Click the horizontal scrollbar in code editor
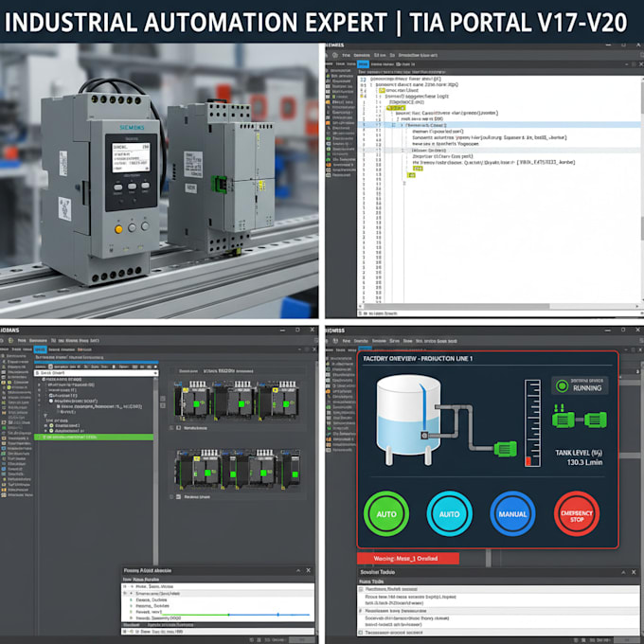644x644 pixels. 456,307
